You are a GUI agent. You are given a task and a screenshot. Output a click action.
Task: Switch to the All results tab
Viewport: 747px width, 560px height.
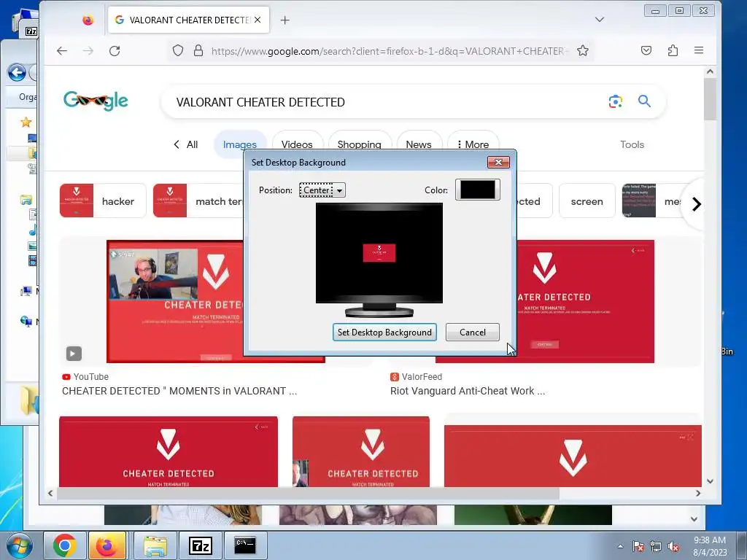tap(192, 144)
